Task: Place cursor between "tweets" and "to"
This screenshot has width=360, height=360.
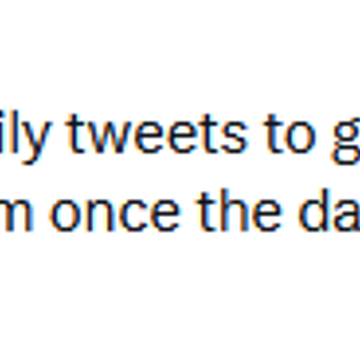Action: point(256,134)
